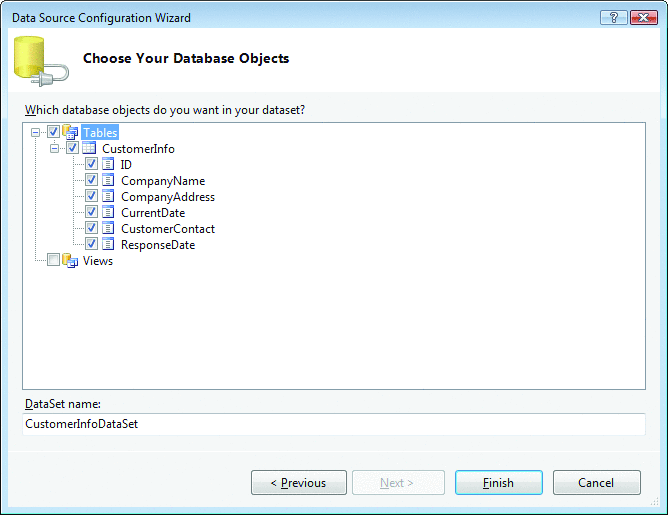Click the CompanyAddress column icon
The height and width of the screenshot is (515, 668).
pyautogui.click(x=108, y=196)
